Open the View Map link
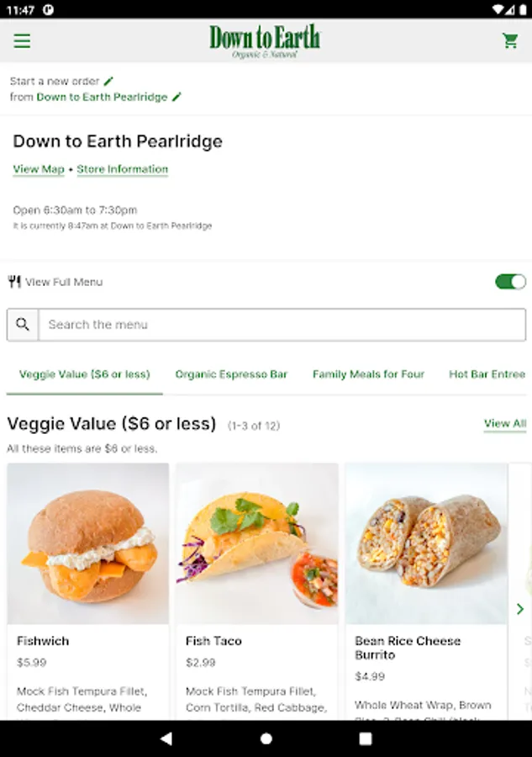 tap(39, 169)
